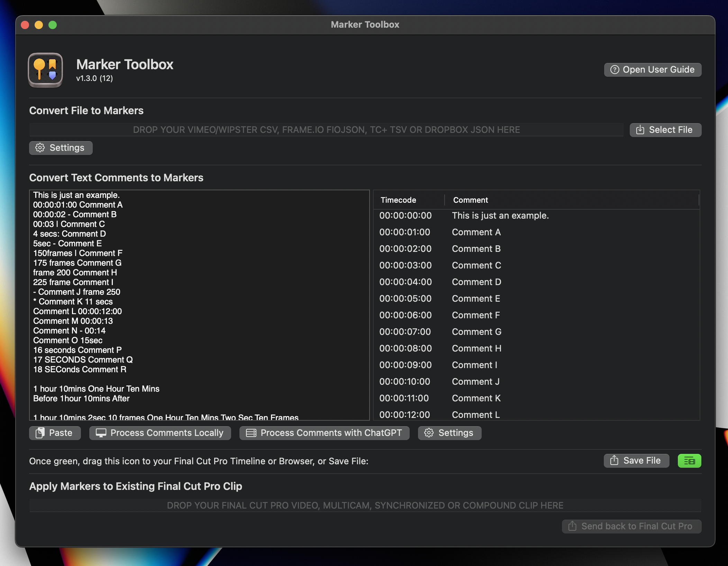Click Paste clipboard button
The width and height of the screenshot is (728, 566).
pos(55,433)
